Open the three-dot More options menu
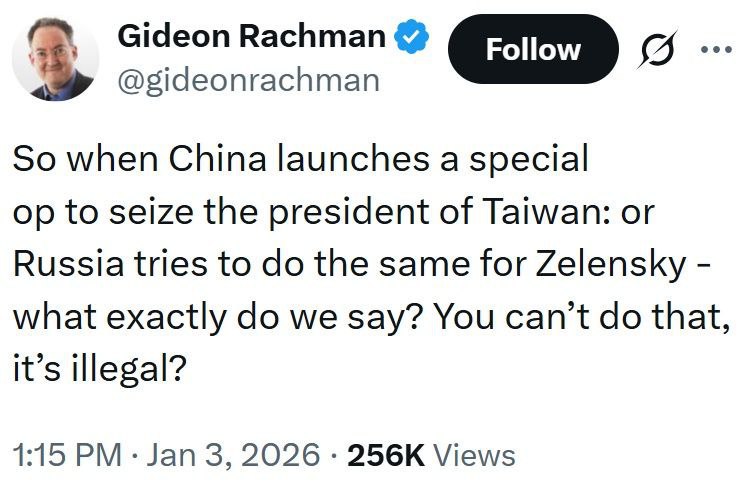The image size is (753, 498). (717, 50)
